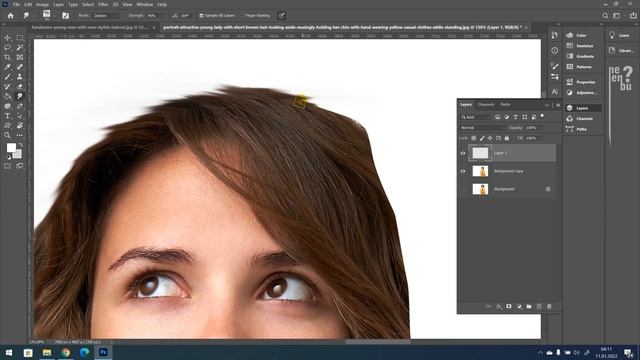Open the Opacity dropdown in Layers panel

[x=534, y=128]
